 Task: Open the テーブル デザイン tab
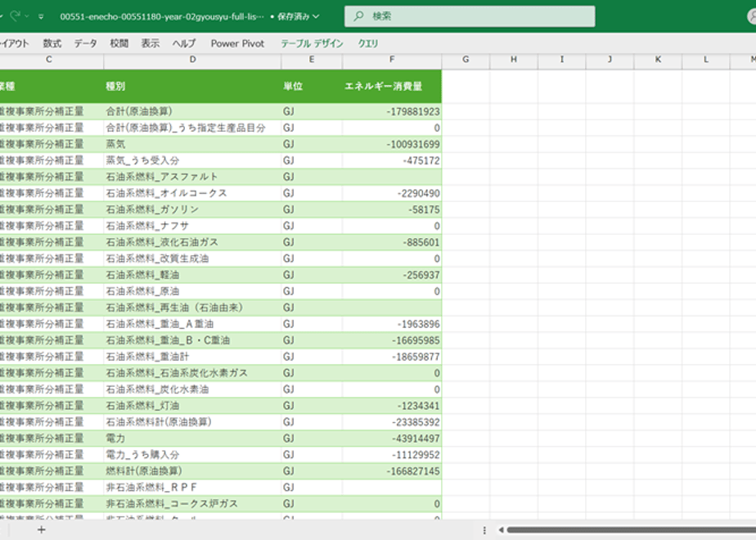tap(312, 43)
